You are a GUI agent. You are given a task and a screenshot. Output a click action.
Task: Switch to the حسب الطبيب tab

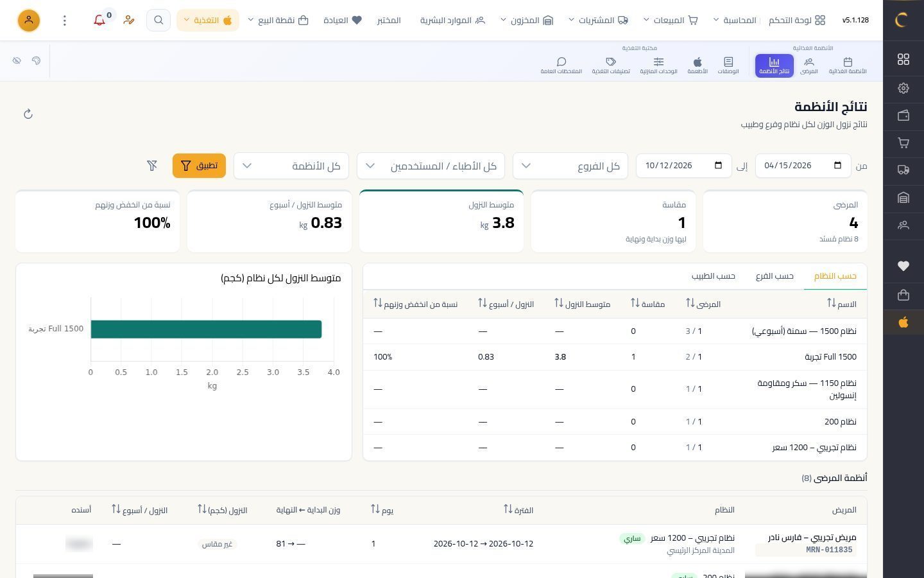(714, 276)
